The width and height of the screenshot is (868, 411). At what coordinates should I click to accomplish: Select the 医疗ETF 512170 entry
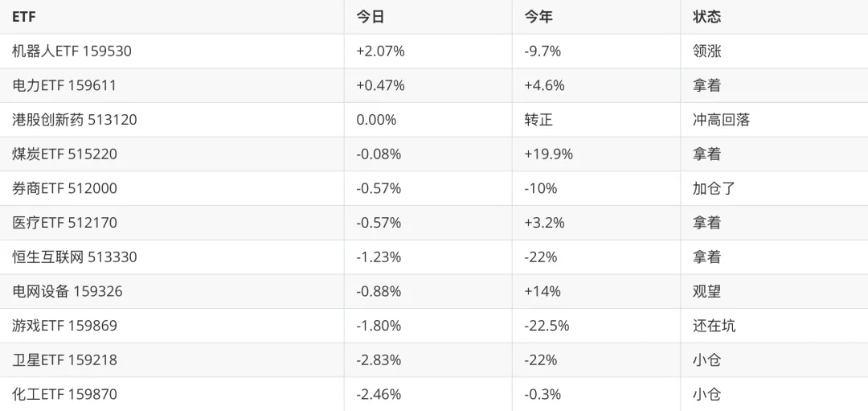pyautogui.click(x=65, y=224)
